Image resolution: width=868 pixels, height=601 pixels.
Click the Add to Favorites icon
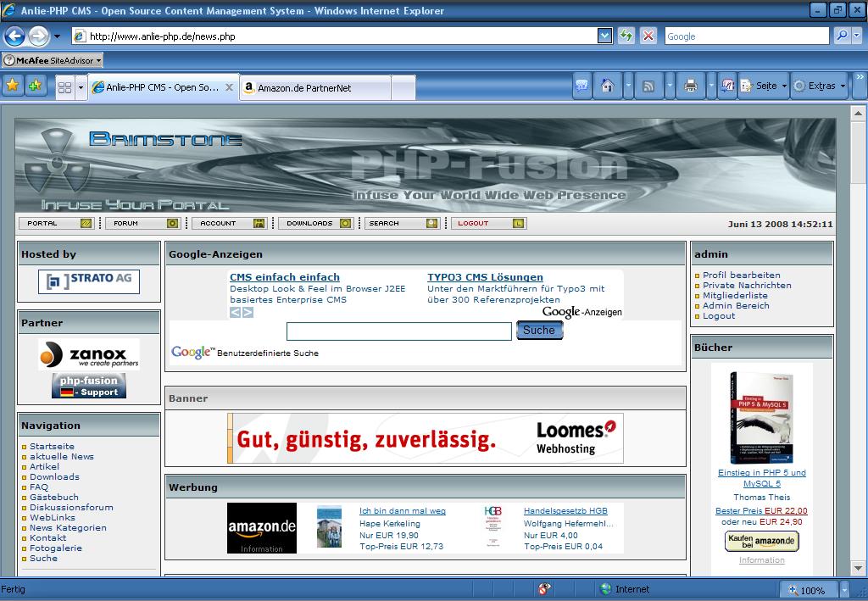tap(35, 86)
